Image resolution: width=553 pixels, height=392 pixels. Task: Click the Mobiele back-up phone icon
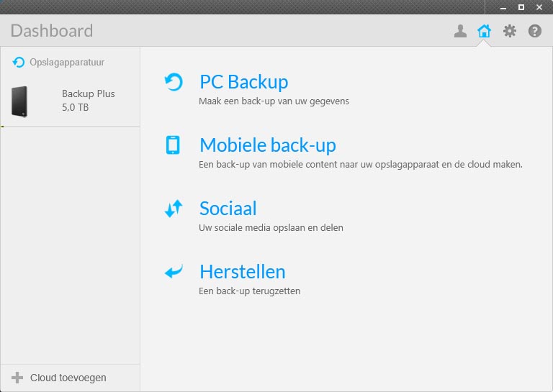click(173, 145)
